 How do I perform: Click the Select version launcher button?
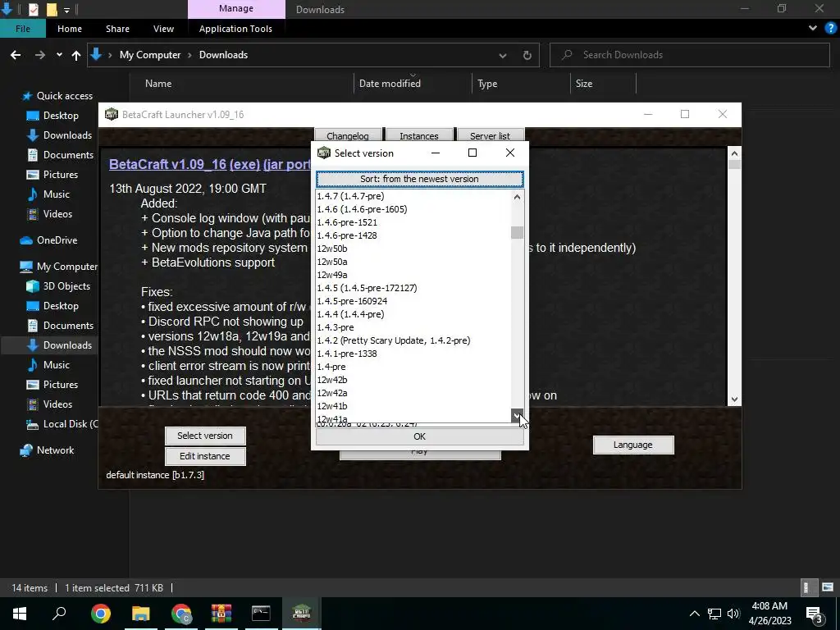point(205,436)
